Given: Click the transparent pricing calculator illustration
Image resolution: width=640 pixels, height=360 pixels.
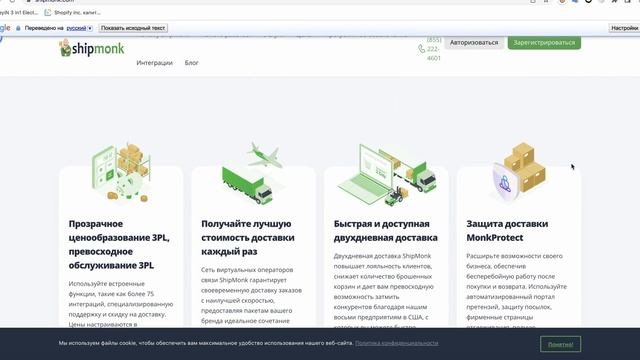Looking at the screenshot, I should pos(121,173).
